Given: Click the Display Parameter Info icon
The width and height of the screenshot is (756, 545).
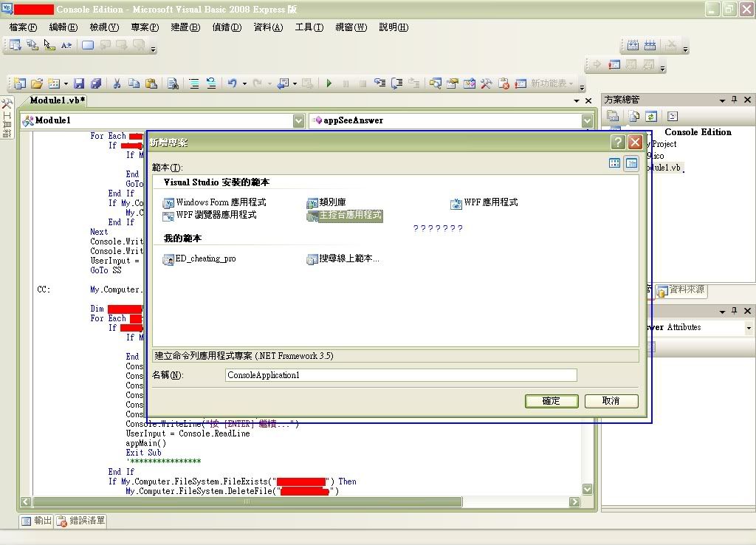Looking at the screenshot, I should 32,45.
